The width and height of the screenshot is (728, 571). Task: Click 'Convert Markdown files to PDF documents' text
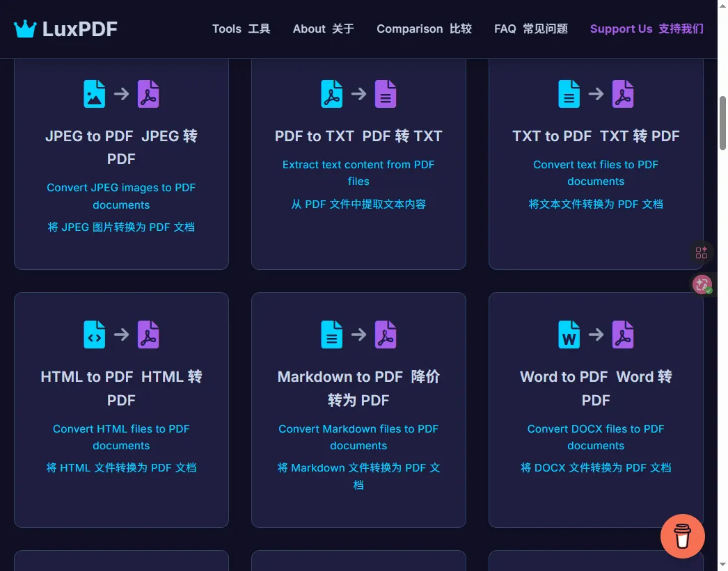(x=358, y=437)
